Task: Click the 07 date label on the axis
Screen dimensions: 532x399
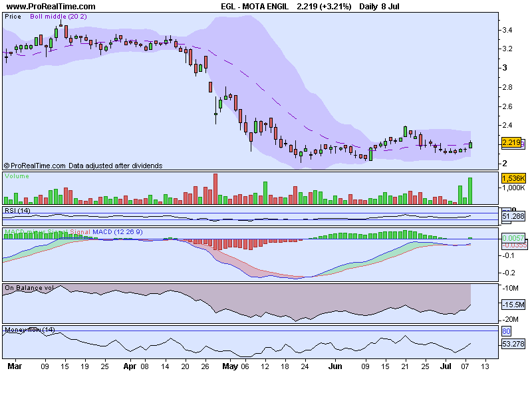Action: [465, 366]
